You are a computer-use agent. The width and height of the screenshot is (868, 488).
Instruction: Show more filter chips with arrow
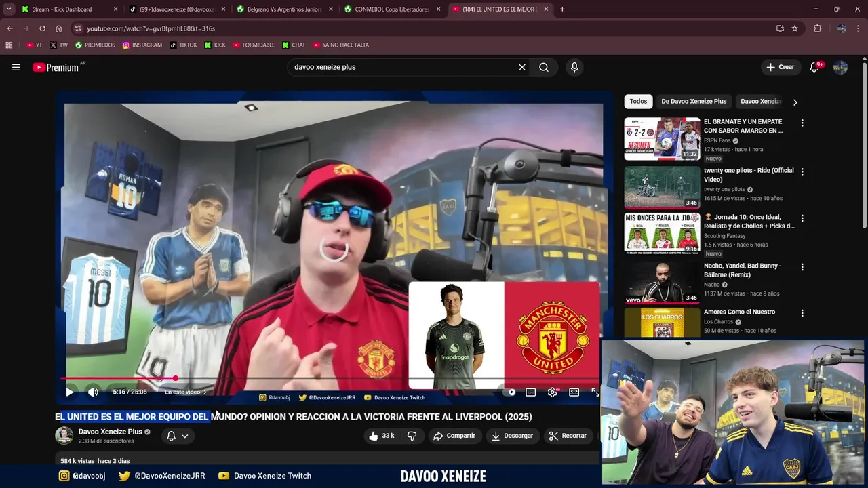pos(795,102)
